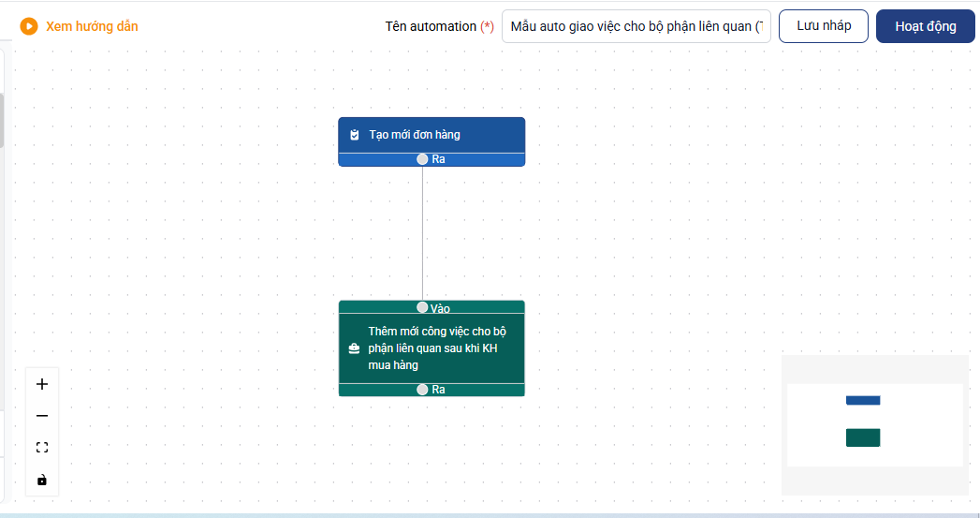Select the Tạo mới đơn hàng trigger node title

click(x=415, y=135)
